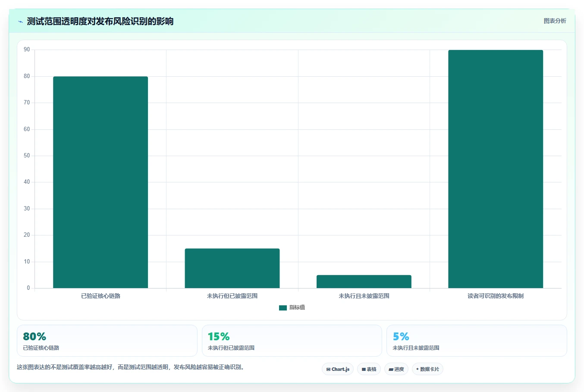584x392 pixels.
Task: Click the chart title 测试范围透明度对发布风险识别的影响
Action: [100, 21]
